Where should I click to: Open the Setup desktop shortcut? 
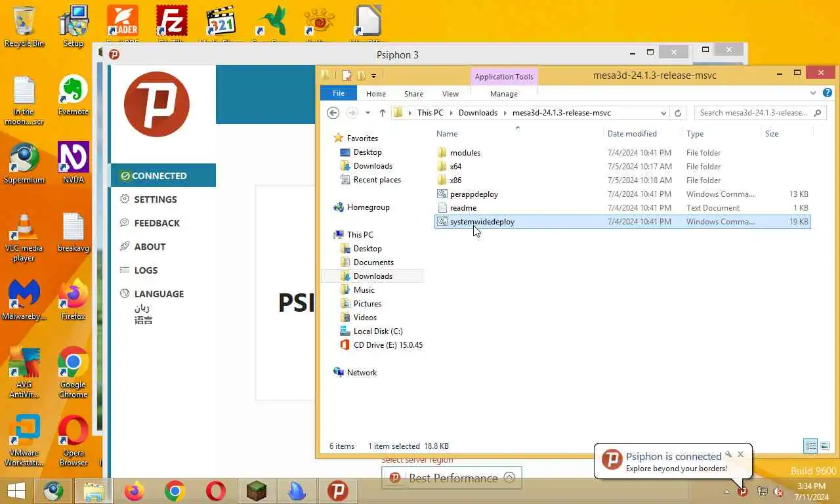coord(73,26)
